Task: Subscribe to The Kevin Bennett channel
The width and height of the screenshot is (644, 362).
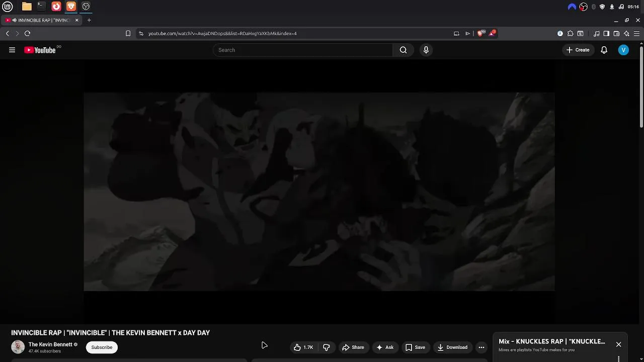Action: point(102,347)
